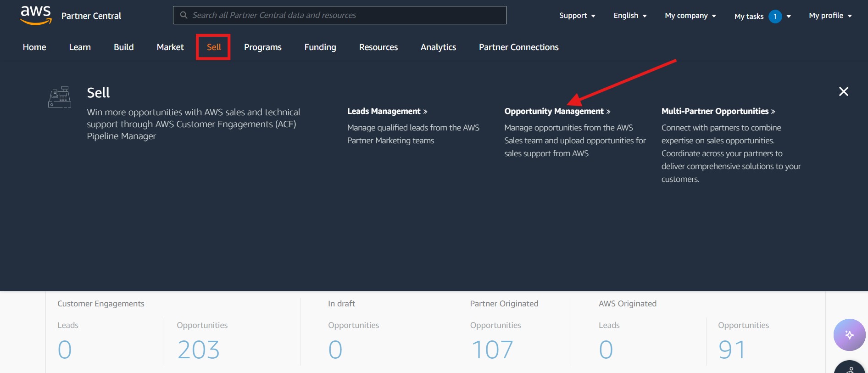Click the cash register Sell icon

coord(60,97)
